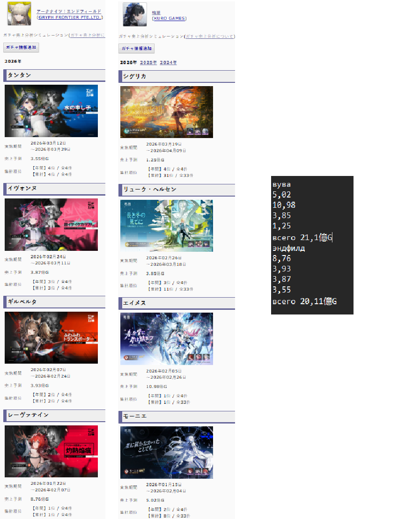
Task: Select the 3.55億G sales estimate under タンタン
Action: click(x=40, y=159)
